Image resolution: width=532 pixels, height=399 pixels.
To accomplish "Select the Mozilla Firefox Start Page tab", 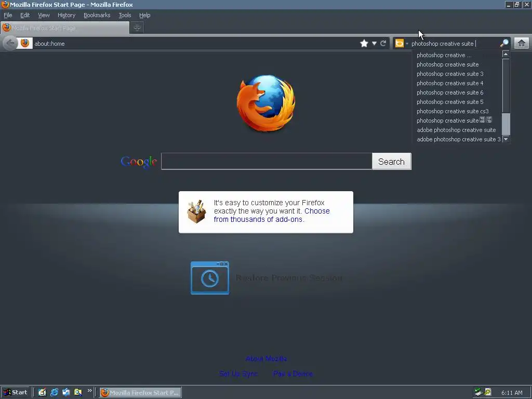I will pos(65,28).
